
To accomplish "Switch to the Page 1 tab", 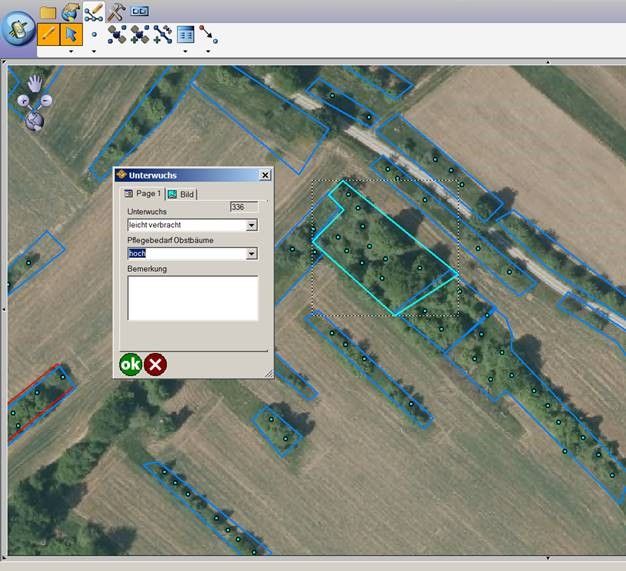I will (x=143, y=194).
